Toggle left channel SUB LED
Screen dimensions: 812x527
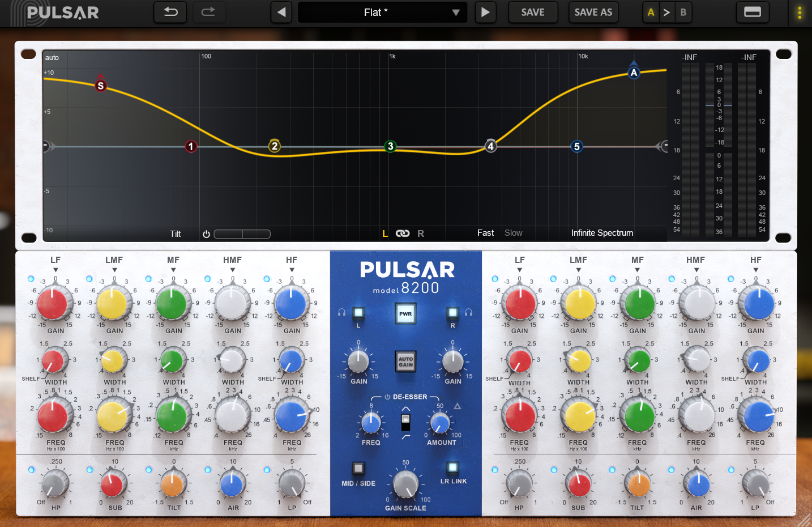tap(89, 470)
